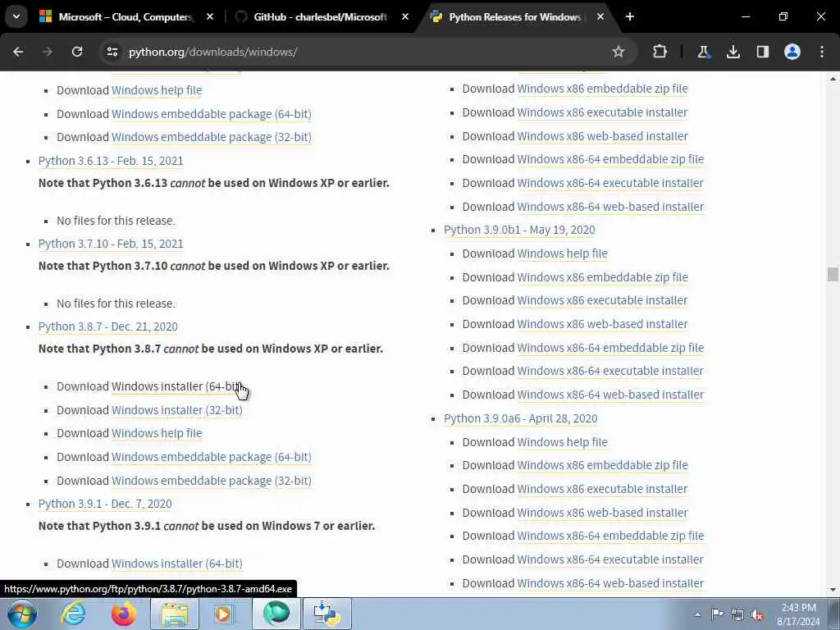Download Windows help file under Python 3.9.0b1
This screenshot has width=840, height=630.
tap(562, 253)
